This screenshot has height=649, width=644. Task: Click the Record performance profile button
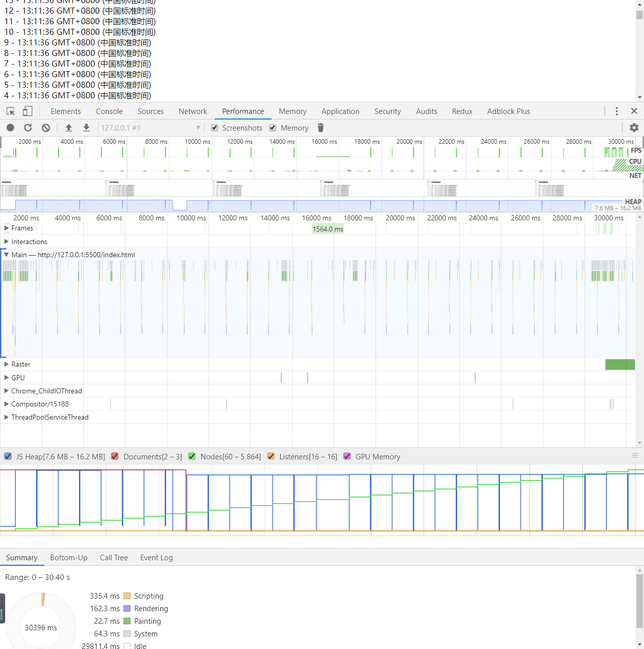tap(11, 128)
